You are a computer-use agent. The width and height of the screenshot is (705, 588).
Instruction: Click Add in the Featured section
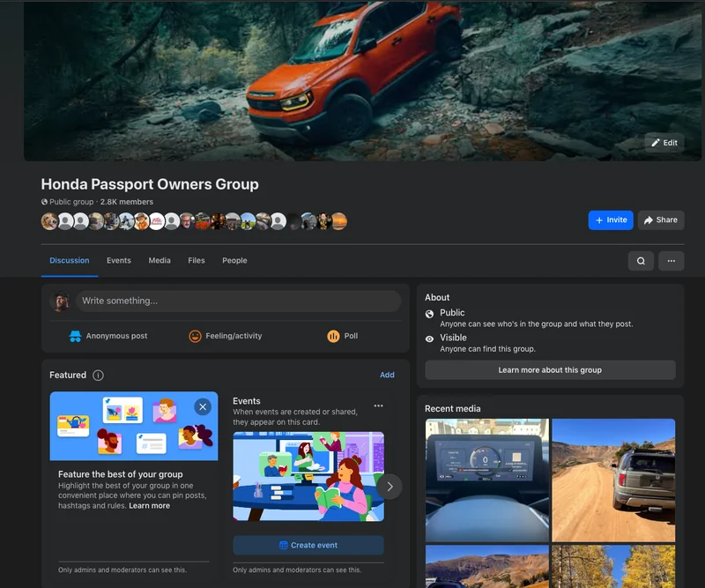pyautogui.click(x=387, y=375)
